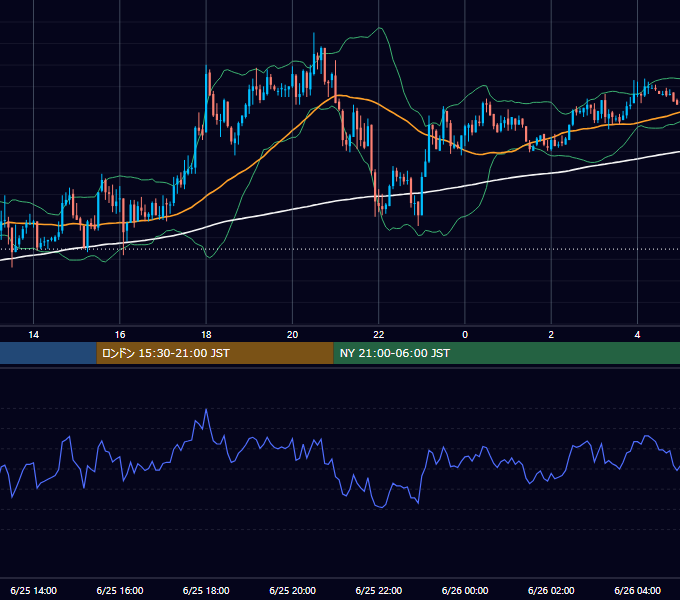Screen dimensions: 680x600
Task: Click the 20 label on the price chart time axis
Action: pyautogui.click(x=292, y=335)
